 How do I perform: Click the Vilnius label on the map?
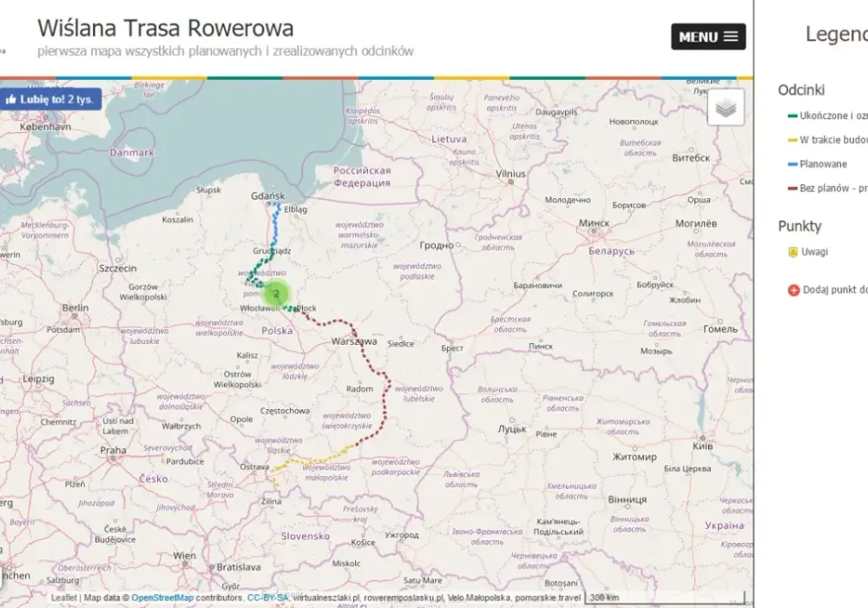510,174
